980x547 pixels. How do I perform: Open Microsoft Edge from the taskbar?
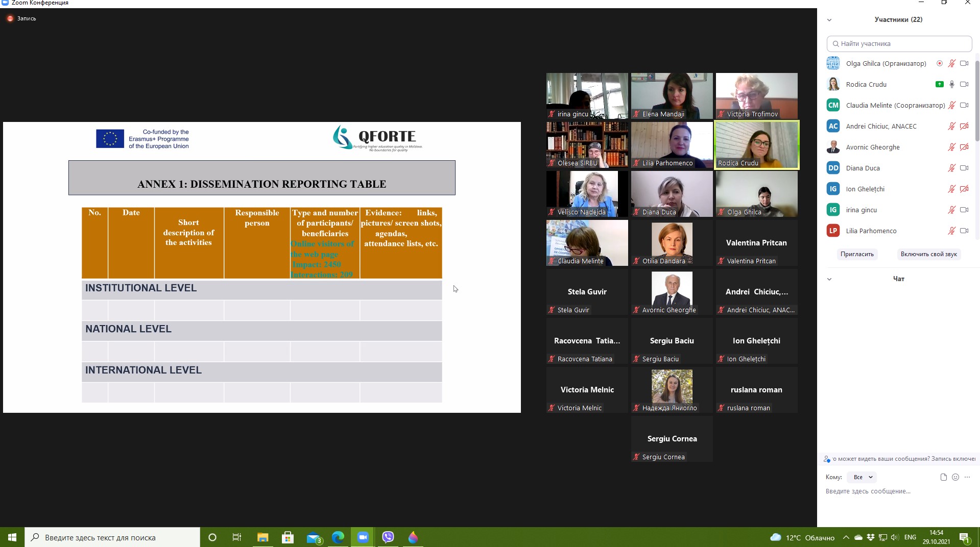[338, 537]
